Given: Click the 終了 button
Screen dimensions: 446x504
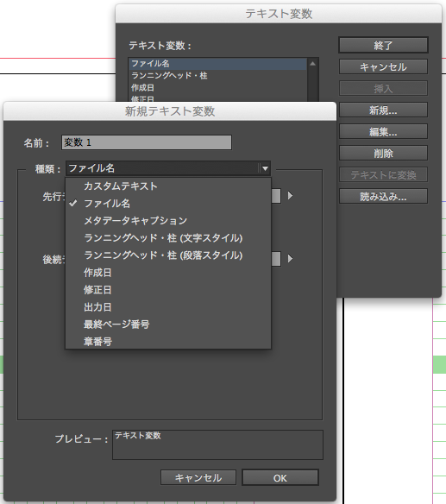Looking at the screenshot, I should 383,46.
